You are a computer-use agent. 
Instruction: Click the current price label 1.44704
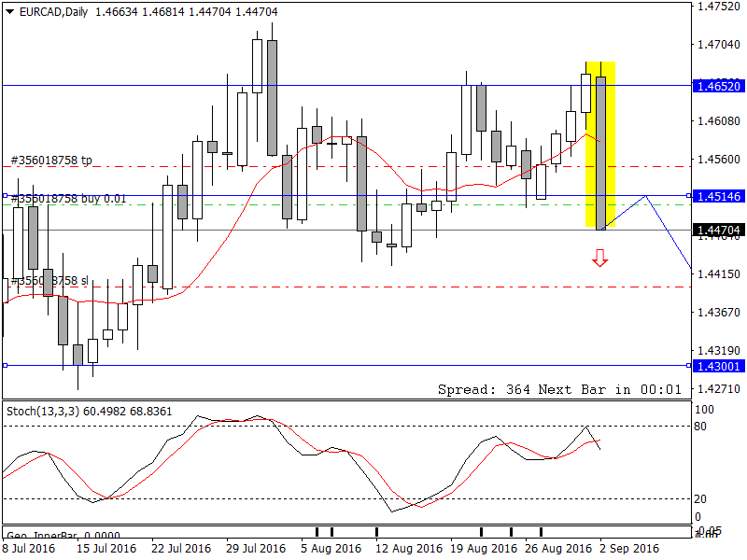coord(719,231)
